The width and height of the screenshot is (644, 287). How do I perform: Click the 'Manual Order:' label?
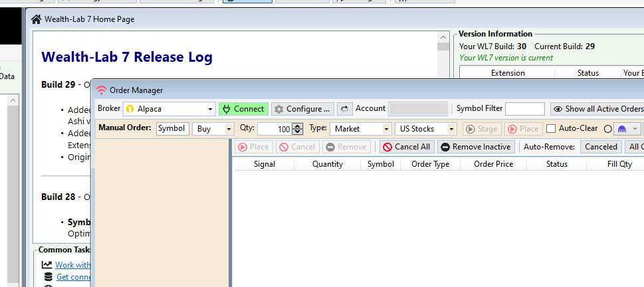125,128
